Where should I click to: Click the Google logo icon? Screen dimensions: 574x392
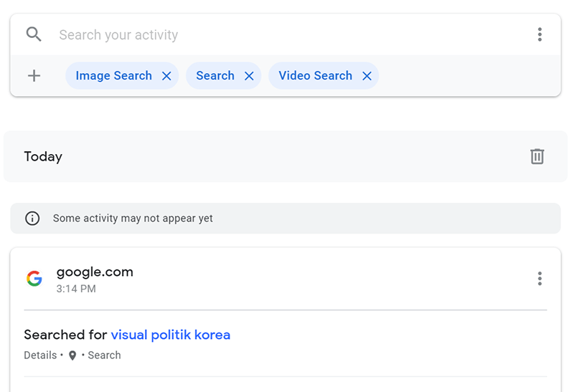(x=34, y=279)
